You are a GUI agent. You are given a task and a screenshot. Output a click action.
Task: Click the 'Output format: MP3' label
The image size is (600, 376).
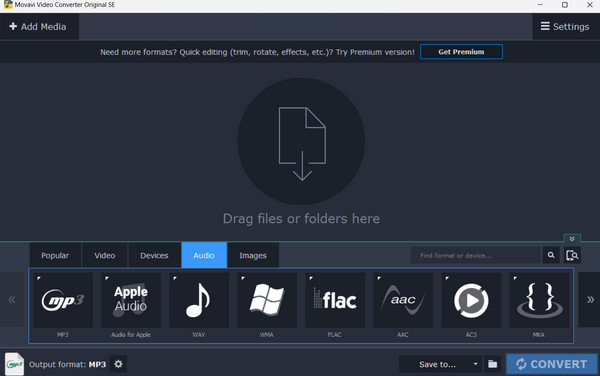67,364
